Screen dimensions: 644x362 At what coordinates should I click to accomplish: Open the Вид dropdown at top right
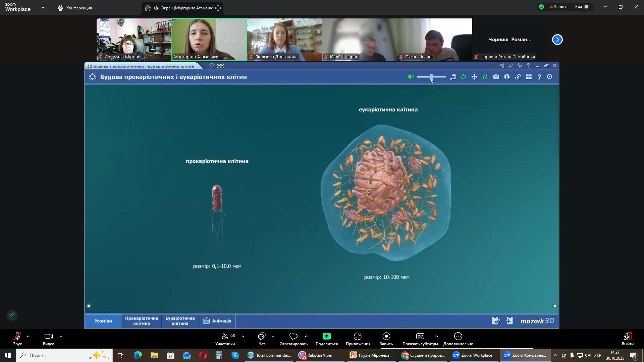[582, 7]
